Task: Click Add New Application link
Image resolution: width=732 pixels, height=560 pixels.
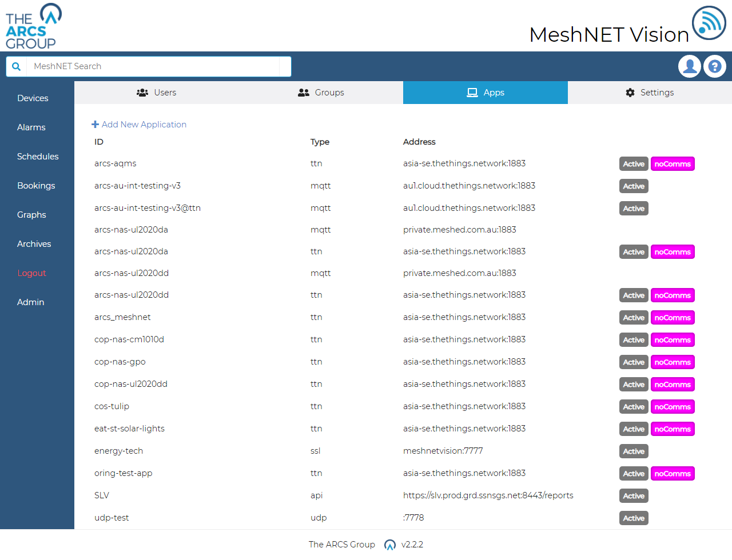Action: (x=144, y=125)
